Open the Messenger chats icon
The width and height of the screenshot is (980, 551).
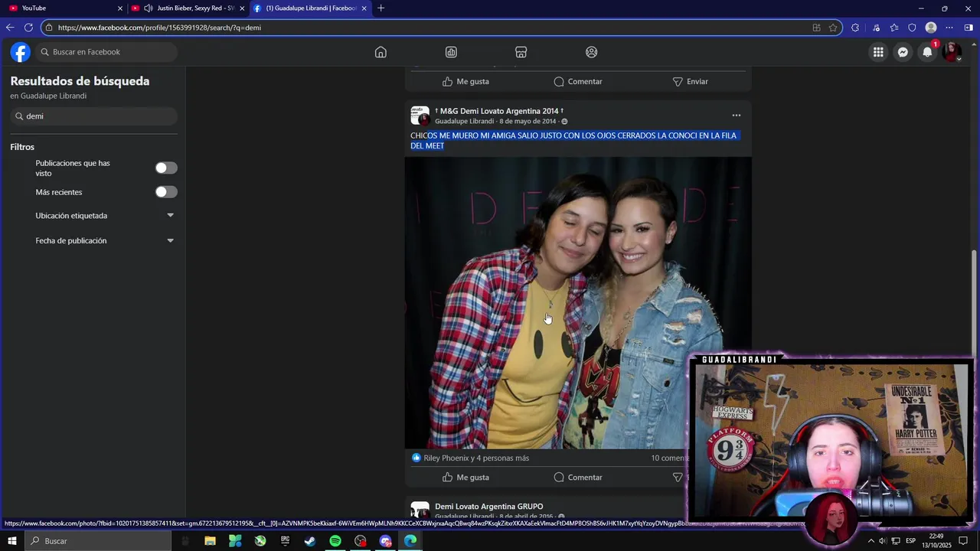(903, 52)
